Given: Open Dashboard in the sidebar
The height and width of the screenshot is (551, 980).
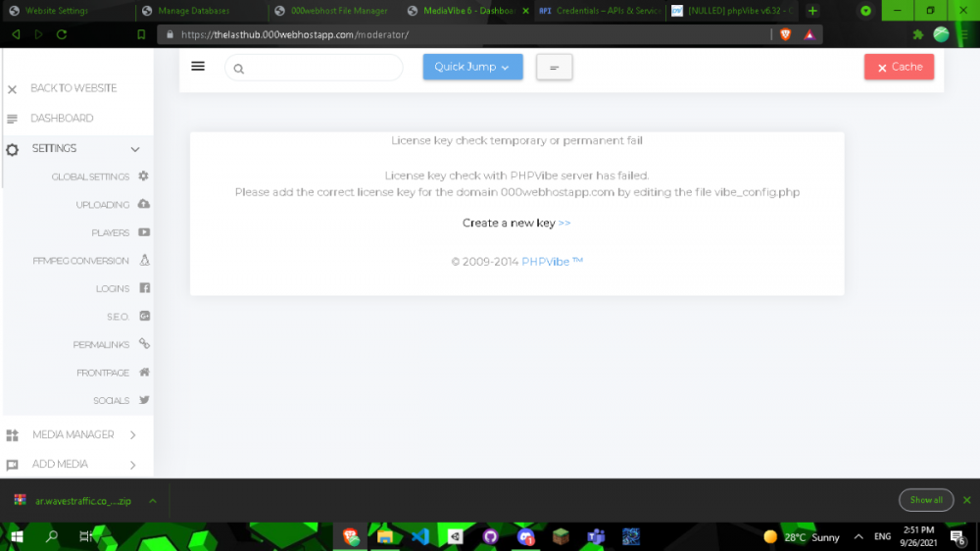Looking at the screenshot, I should pos(62,119).
